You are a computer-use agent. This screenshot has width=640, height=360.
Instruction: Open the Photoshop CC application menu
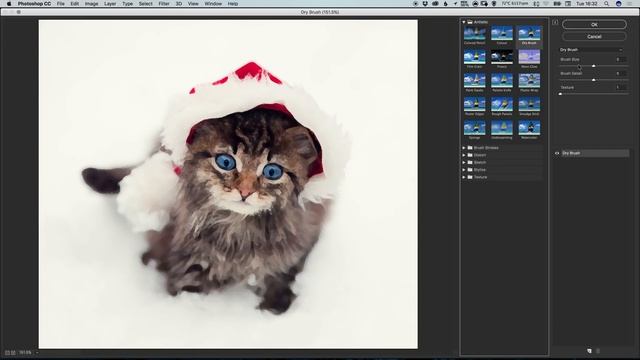[x=34, y=4]
